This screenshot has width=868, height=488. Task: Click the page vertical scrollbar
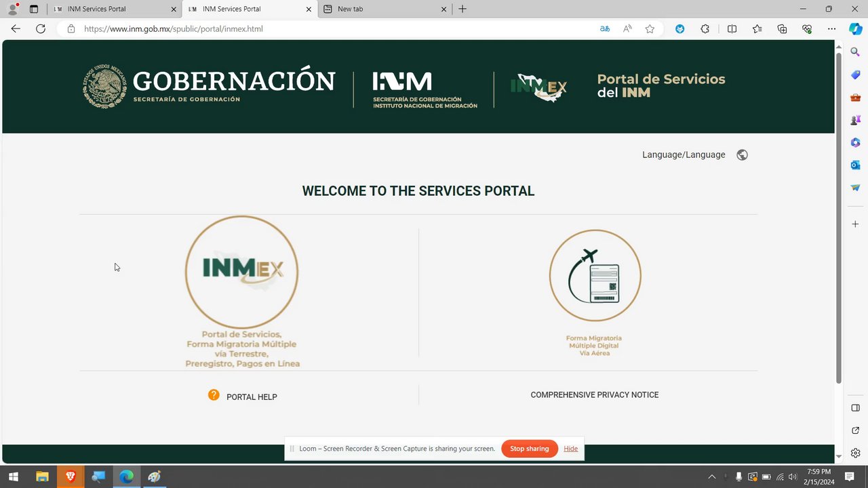click(839, 217)
